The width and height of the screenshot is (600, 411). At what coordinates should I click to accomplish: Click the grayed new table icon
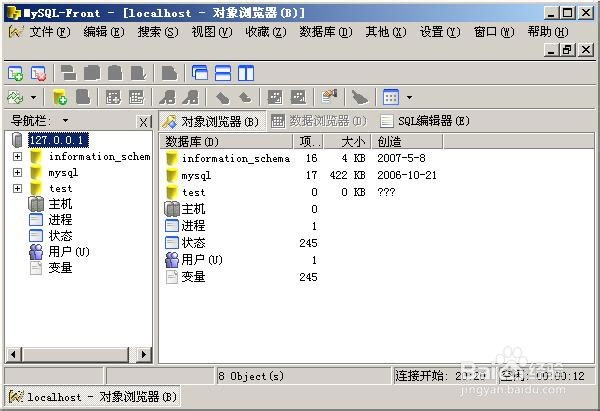click(x=114, y=97)
